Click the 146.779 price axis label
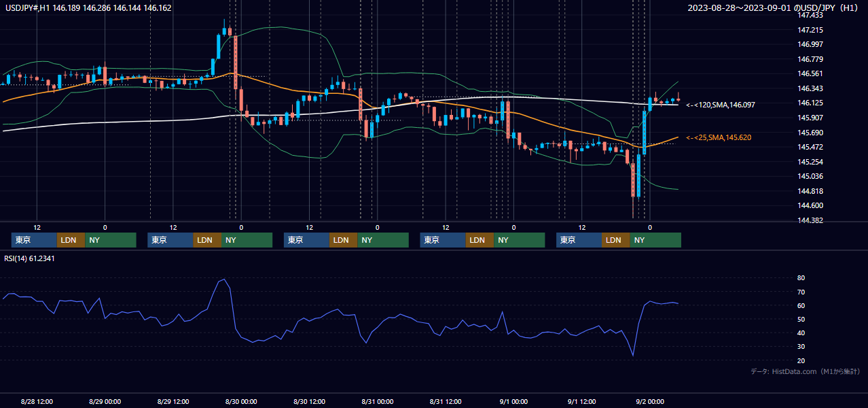 pyautogui.click(x=811, y=60)
